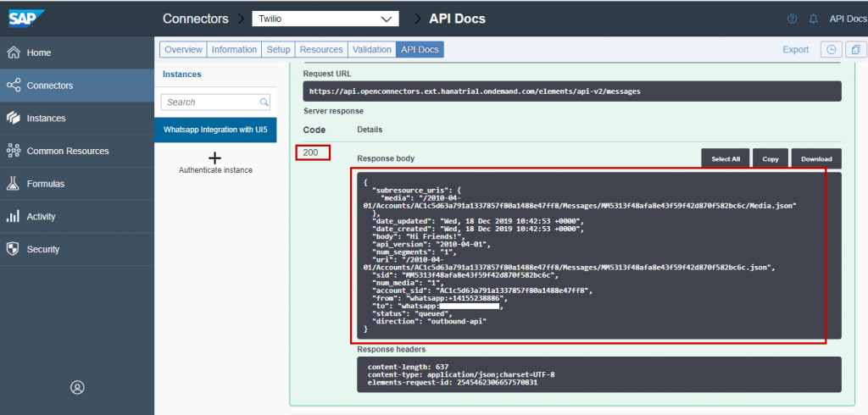Click the Export link
Screen dimensions: 868x415
pyautogui.click(x=795, y=49)
